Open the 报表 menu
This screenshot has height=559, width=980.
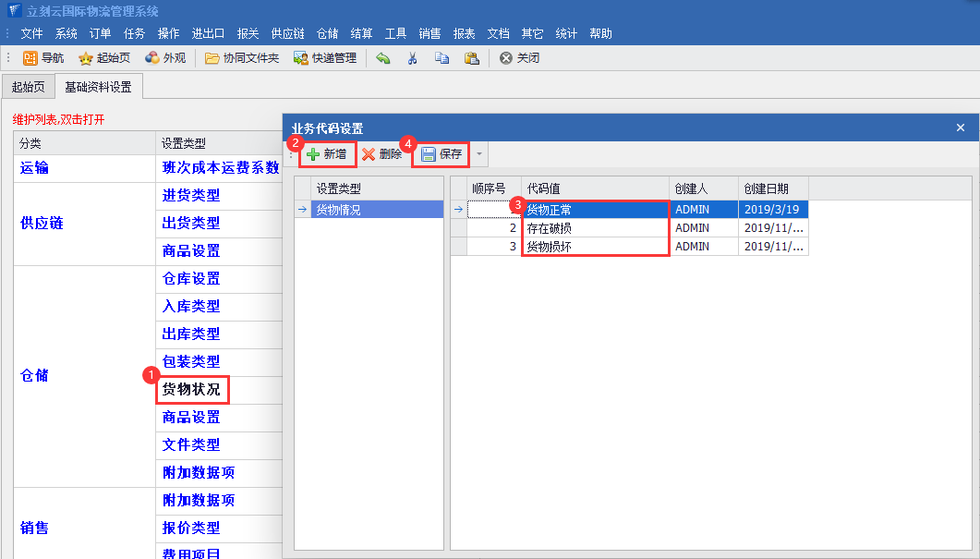coord(464,33)
